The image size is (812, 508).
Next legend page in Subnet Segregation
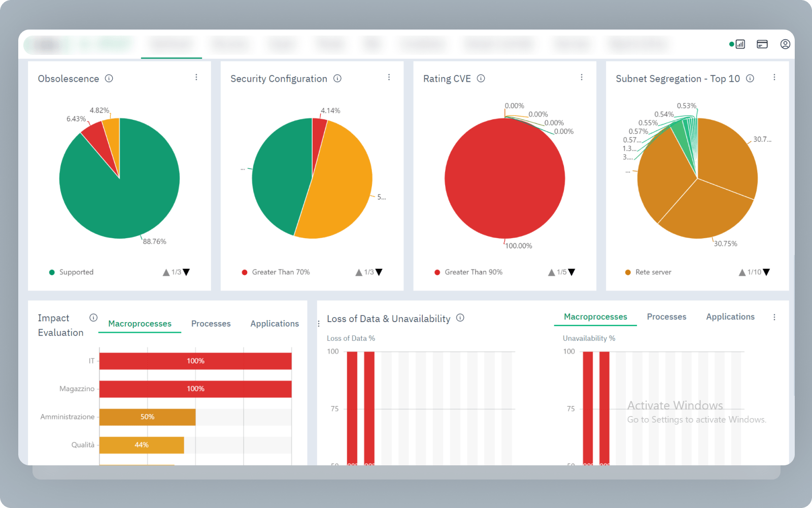click(x=766, y=272)
